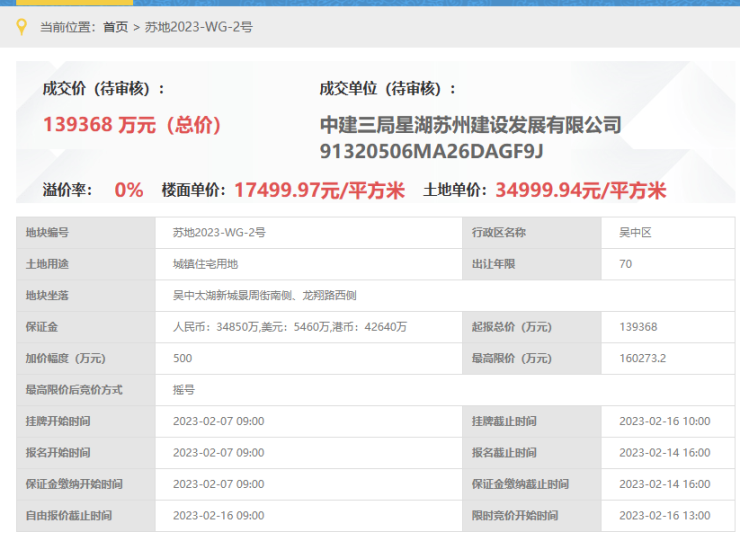Select 起报总价 value 139368
740x541 pixels.
[x=638, y=327]
